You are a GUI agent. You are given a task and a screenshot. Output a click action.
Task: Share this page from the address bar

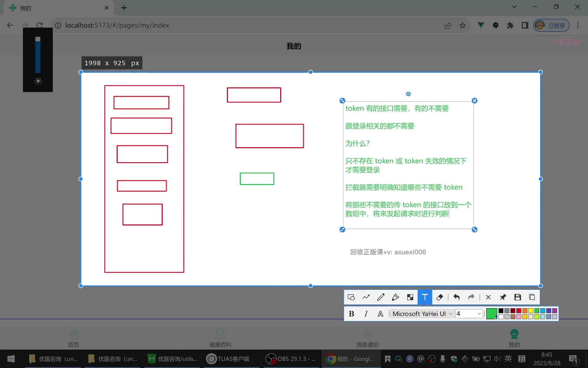pyautogui.click(x=448, y=25)
